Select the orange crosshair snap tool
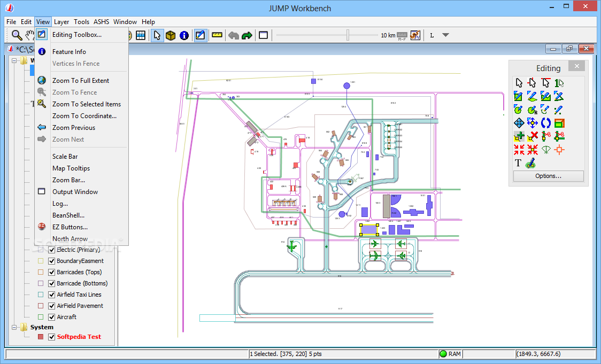This screenshot has width=601, height=364. tap(559, 150)
